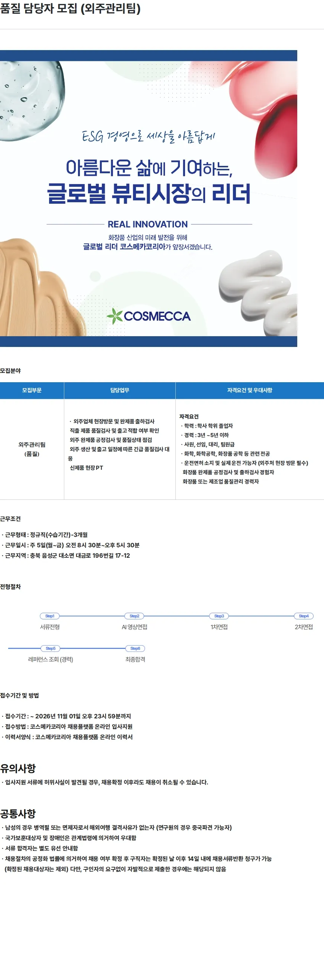324x980 pixels.
Task: Click the '모집부문' table header
Action: pos(32,390)
